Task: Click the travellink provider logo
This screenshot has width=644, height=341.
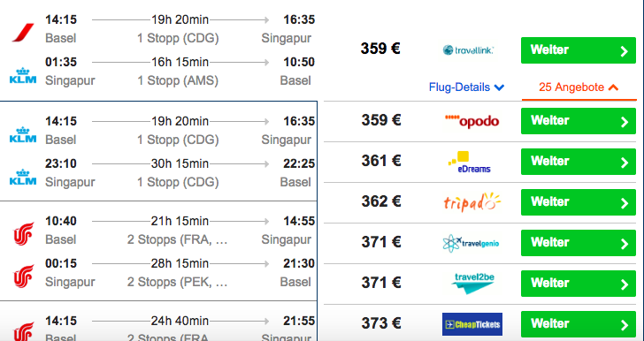Action: pos(468,50)
